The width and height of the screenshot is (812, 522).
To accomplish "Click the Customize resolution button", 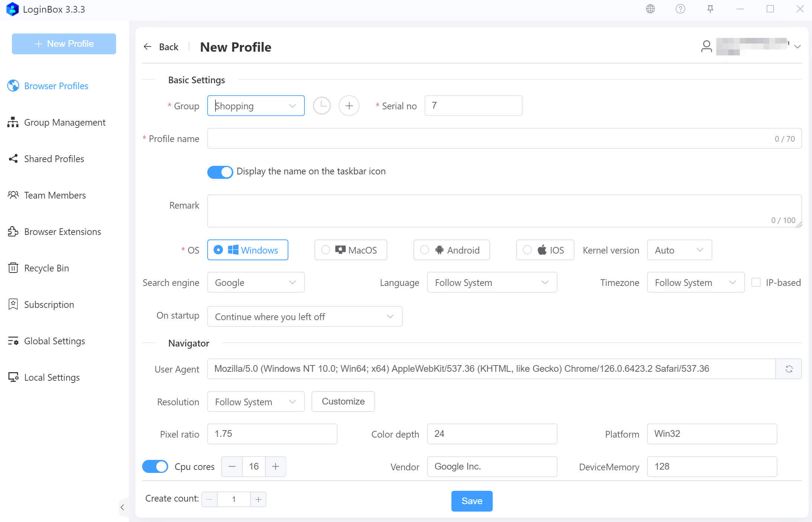I will coord(343,402).
